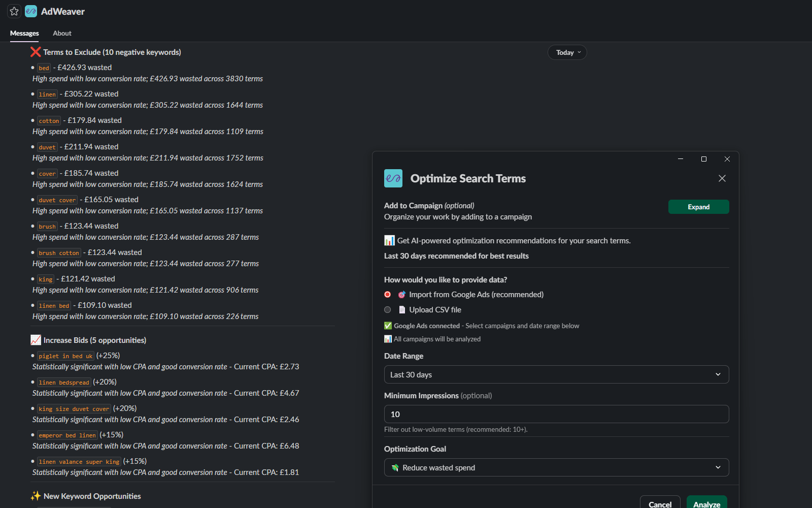The height and width of the screenshot is (508, 812).
Task: Click the leaf icon inside Reduce wasted spend
Action: 395,467
